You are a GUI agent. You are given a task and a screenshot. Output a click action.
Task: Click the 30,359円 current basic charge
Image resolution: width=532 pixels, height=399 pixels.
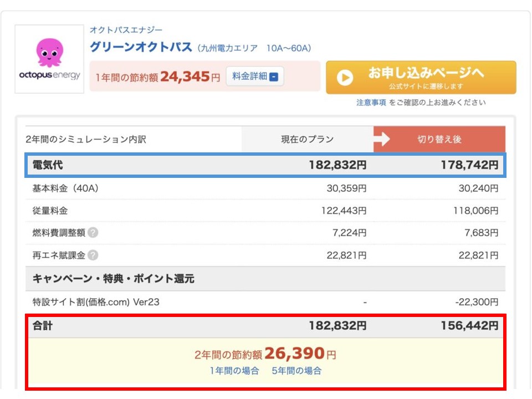coord(346,188)
